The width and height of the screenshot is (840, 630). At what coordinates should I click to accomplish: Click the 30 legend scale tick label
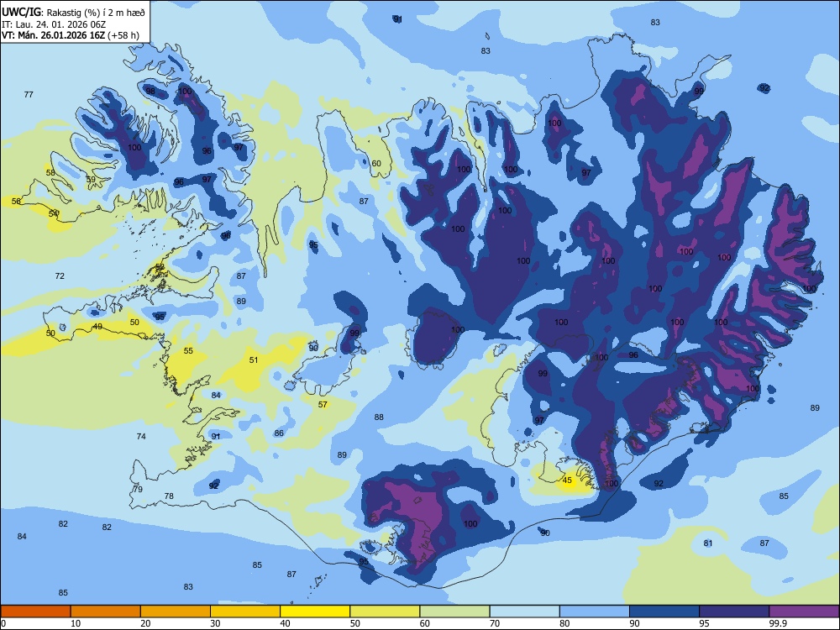coord(215,623)
